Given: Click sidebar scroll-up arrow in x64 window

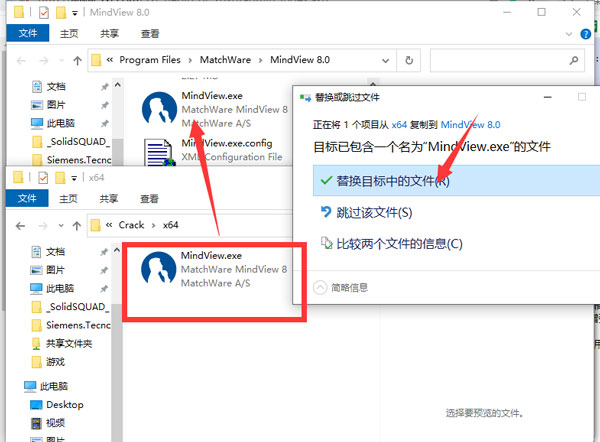Looking at the screenshot, I should [117, 250].
